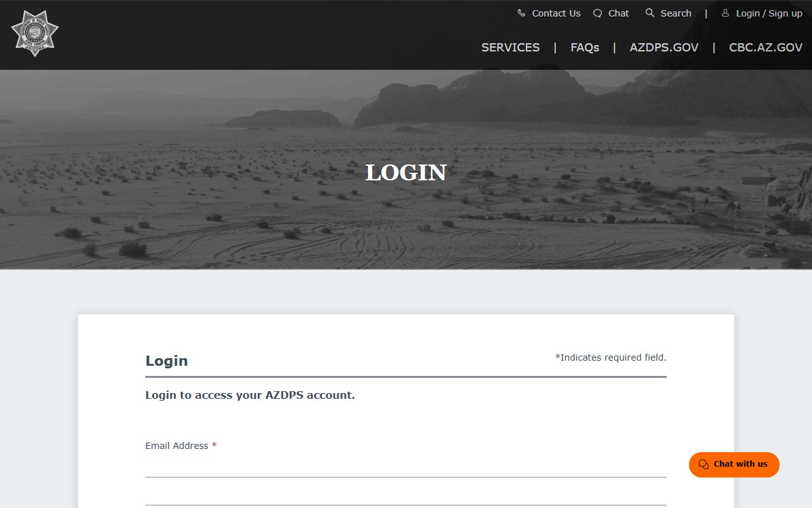Click the "Login" form heading

[x=167, y=361]
